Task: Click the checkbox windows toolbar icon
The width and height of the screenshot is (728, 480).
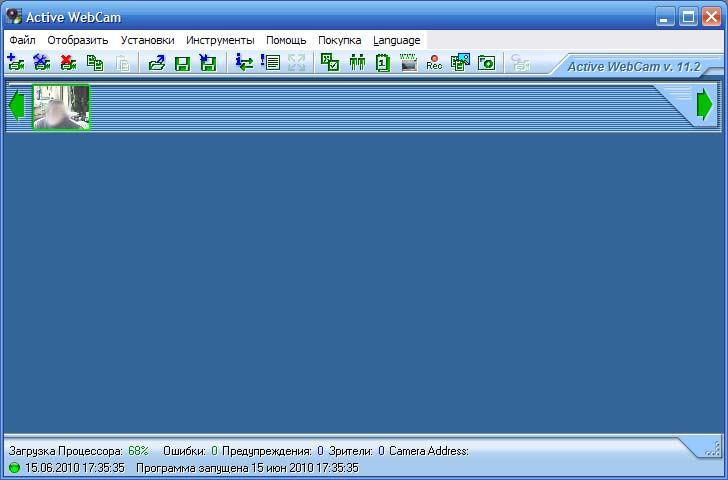Action: point(330,62)
